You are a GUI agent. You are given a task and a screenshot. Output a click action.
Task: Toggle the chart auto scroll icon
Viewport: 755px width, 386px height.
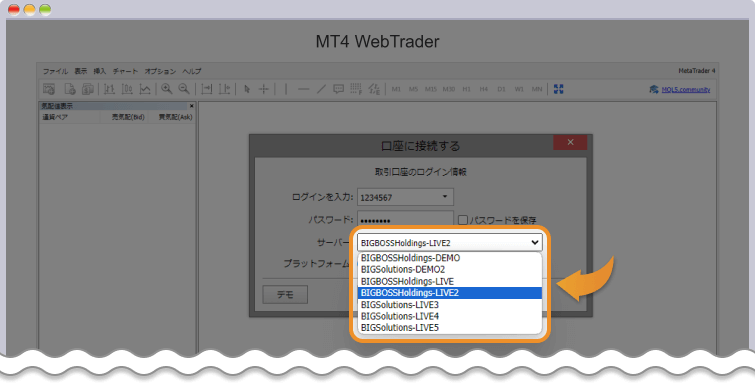click(x=207, y=89)
